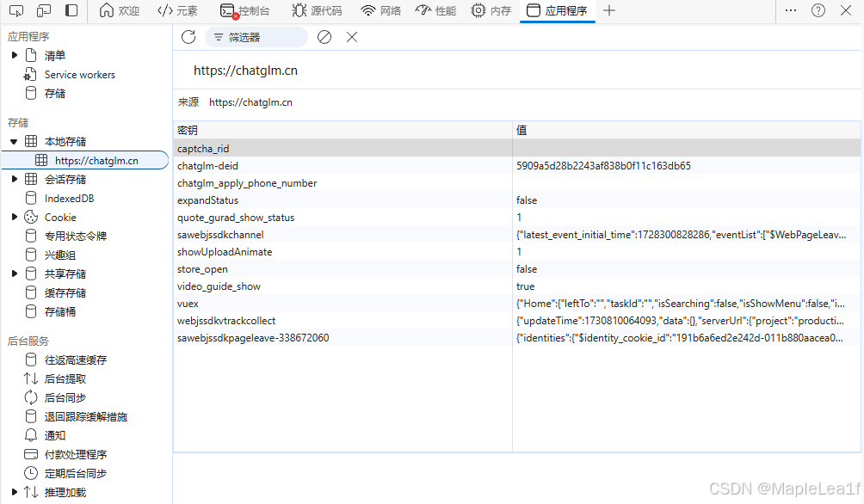
Task: Select the captcha_rid row
Action: [517, 148]
